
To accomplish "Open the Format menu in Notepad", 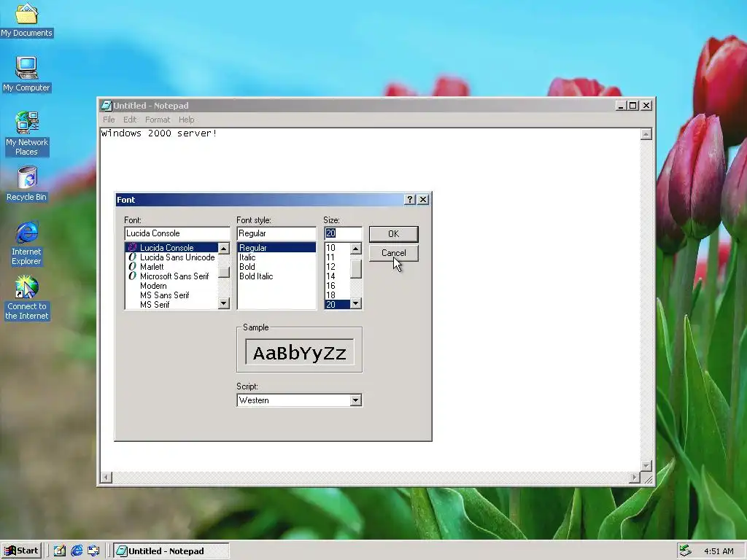I will 158,120.
